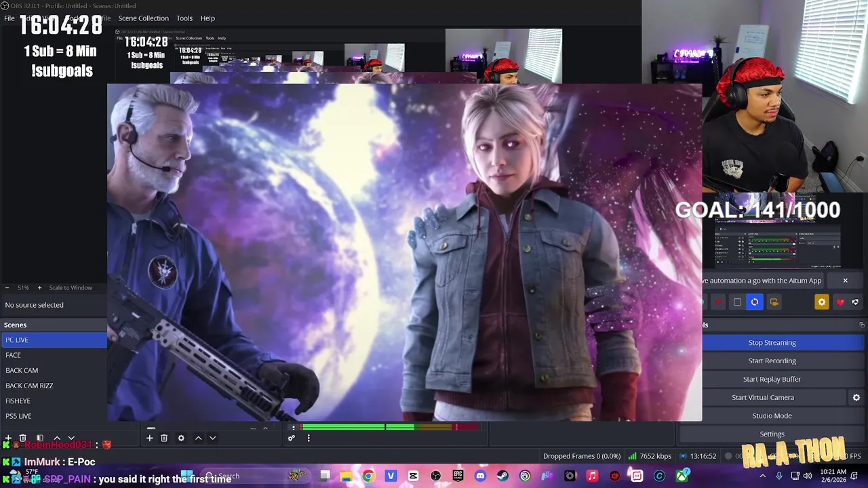Open Steam from the taskbar
Screen dimensions: 868x488
tap(502, 476)
